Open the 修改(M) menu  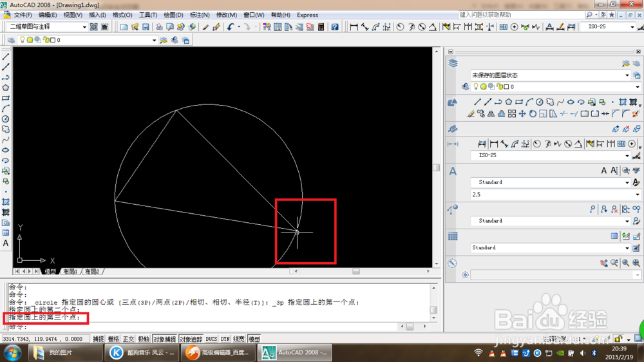[226, 15]
